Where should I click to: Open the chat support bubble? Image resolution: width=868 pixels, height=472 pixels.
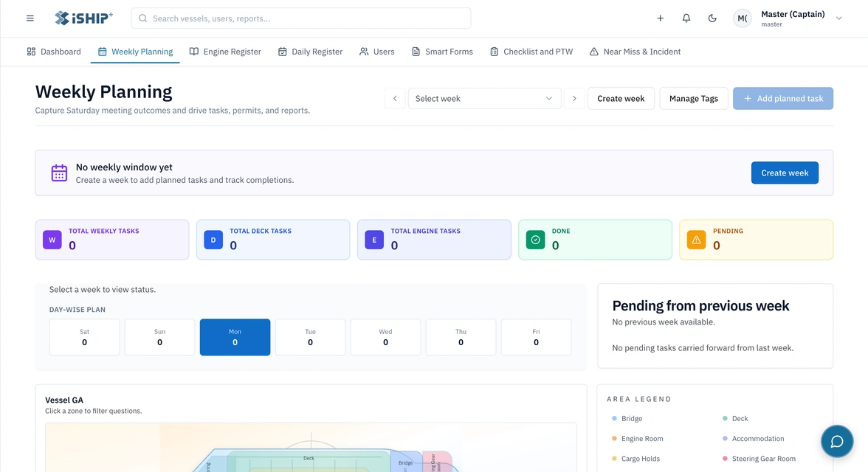pos(836,441)
